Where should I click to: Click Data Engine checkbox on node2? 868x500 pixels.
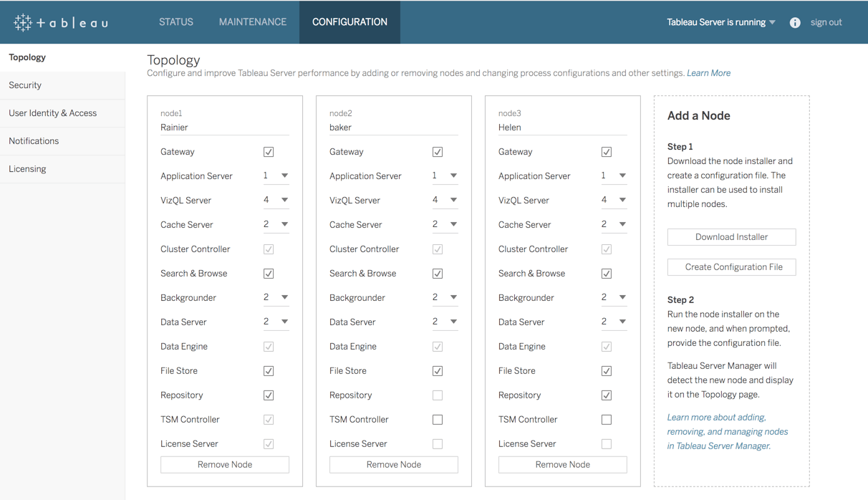click(x=438, y=347)
